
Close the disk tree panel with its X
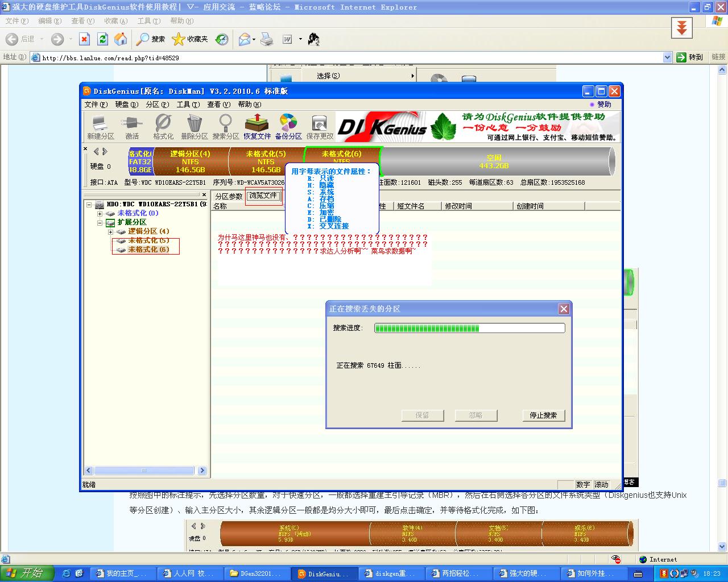204,194
